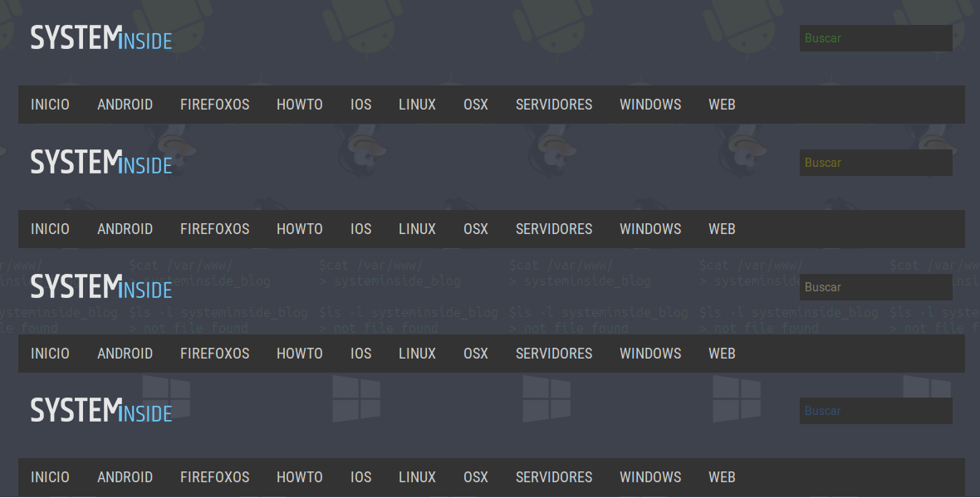Open IOS in the bottom navigation bar
This screenshot has width=980, height=498.
[360, 477]
